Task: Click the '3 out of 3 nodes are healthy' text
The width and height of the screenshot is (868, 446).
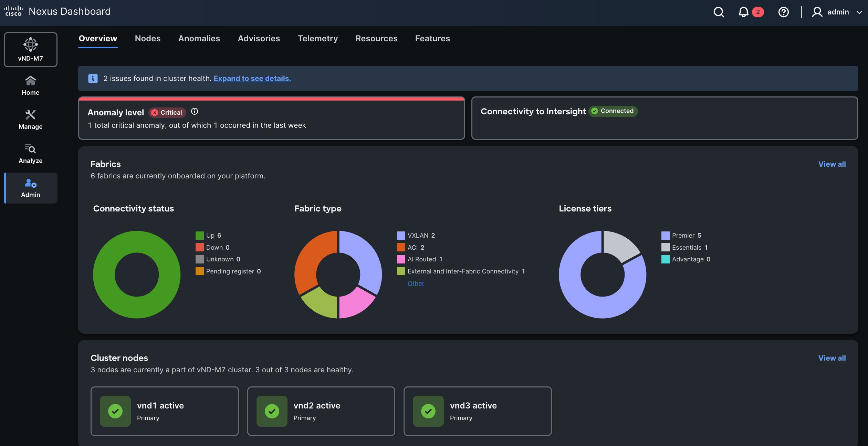Action: click(304, 370)
